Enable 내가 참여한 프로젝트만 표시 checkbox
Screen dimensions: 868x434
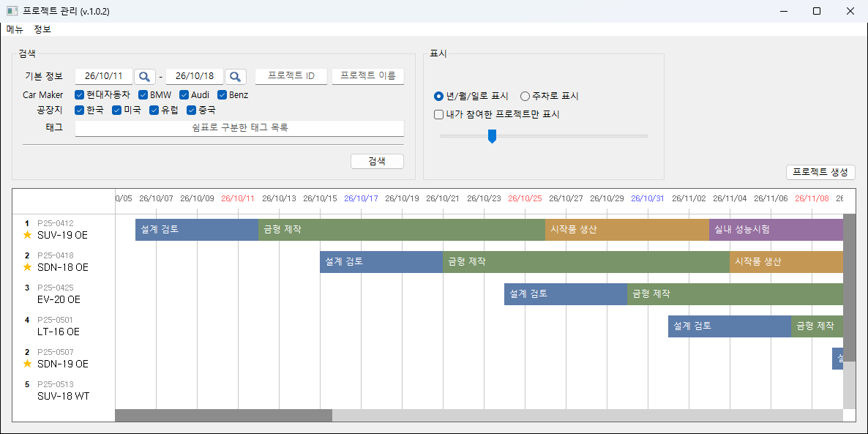[439, 115]
